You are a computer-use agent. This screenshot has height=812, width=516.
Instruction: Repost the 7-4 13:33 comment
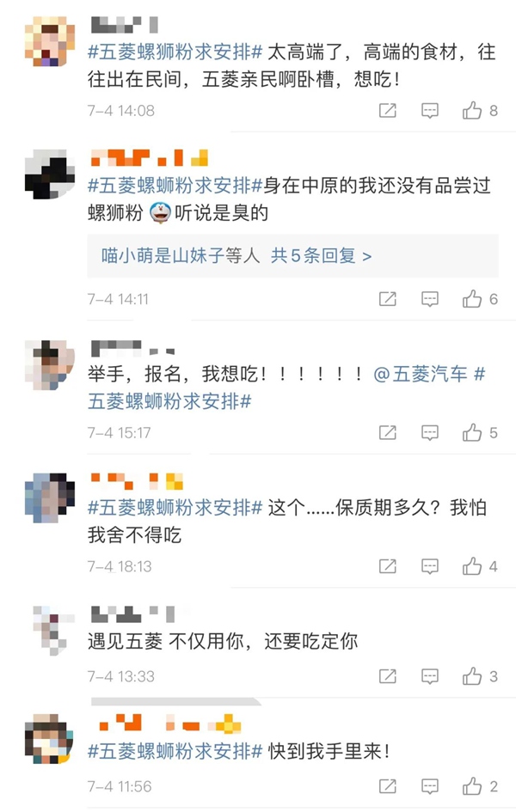pos(388,675)
